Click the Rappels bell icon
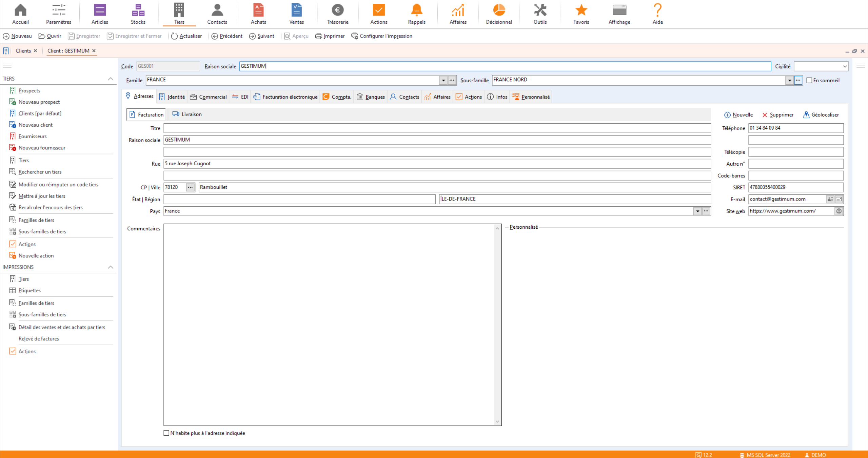The width and height of the screenshot is (868, 458). (x=416, y=10)
